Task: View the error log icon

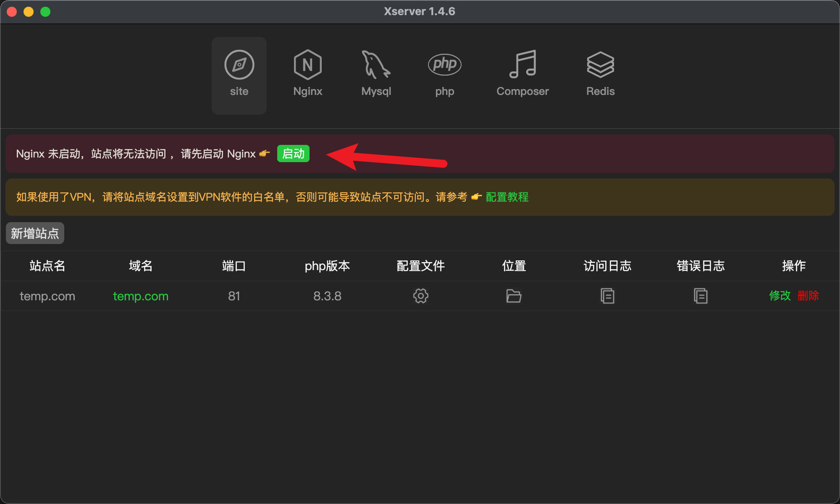Action: click(701, 296)
